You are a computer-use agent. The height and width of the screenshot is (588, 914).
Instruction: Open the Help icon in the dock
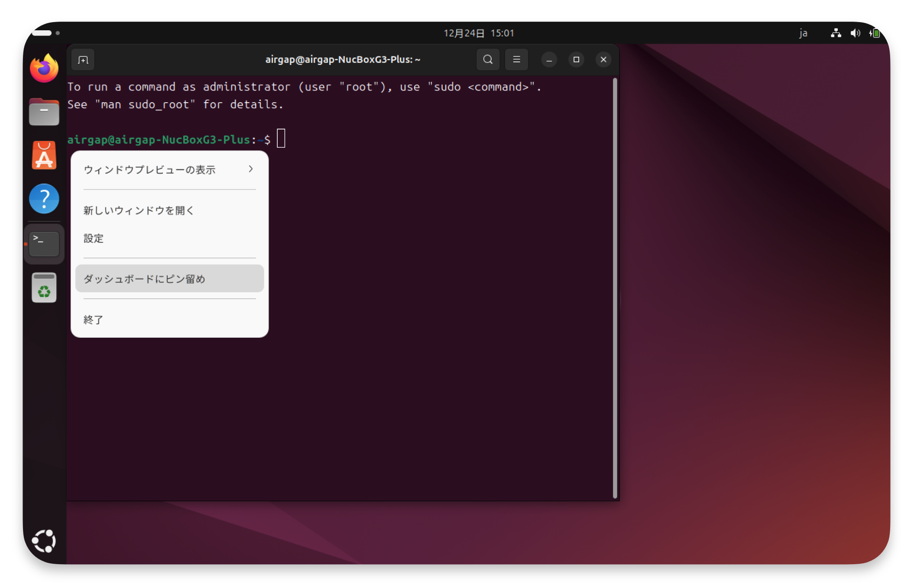44,199
